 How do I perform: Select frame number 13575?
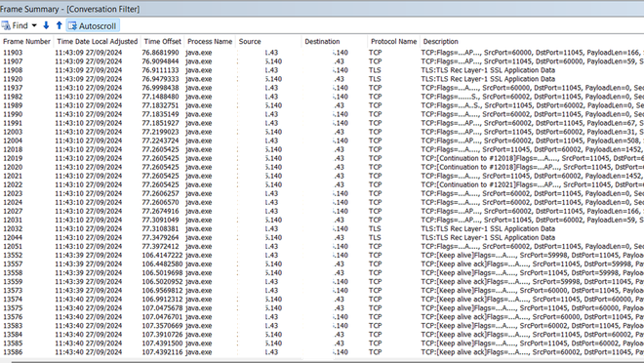point(13,308)
